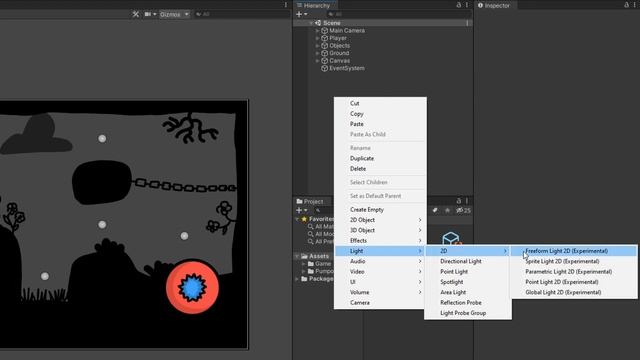The width and height of the screenshot is (640, 360).
Task: Open the Effects submenu
Action: (380, 240)
